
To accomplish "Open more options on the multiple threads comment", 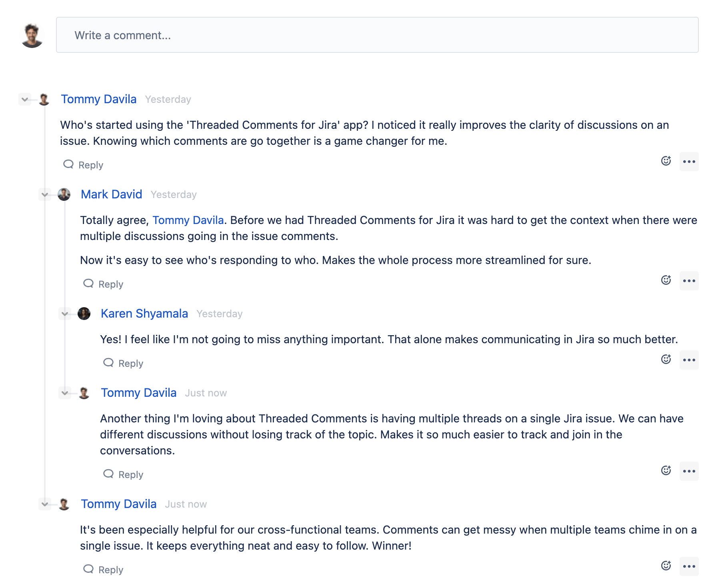I will [x=689, y=471].
